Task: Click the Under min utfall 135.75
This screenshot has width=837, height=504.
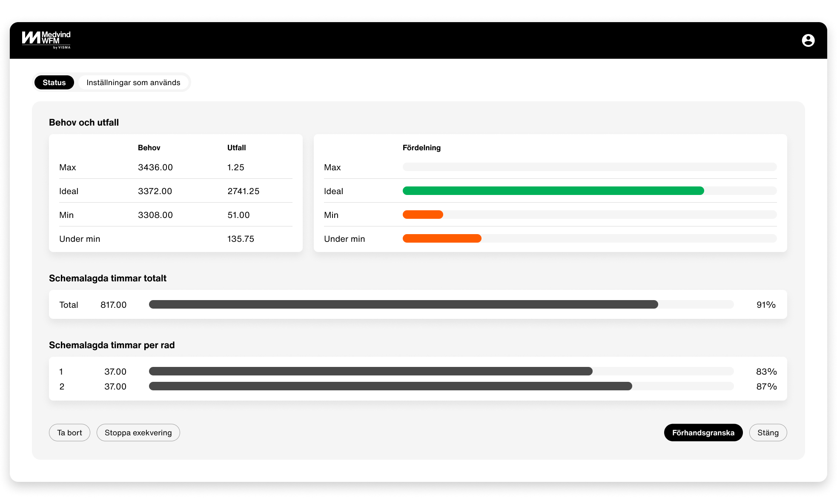Action: click(241, 239)
